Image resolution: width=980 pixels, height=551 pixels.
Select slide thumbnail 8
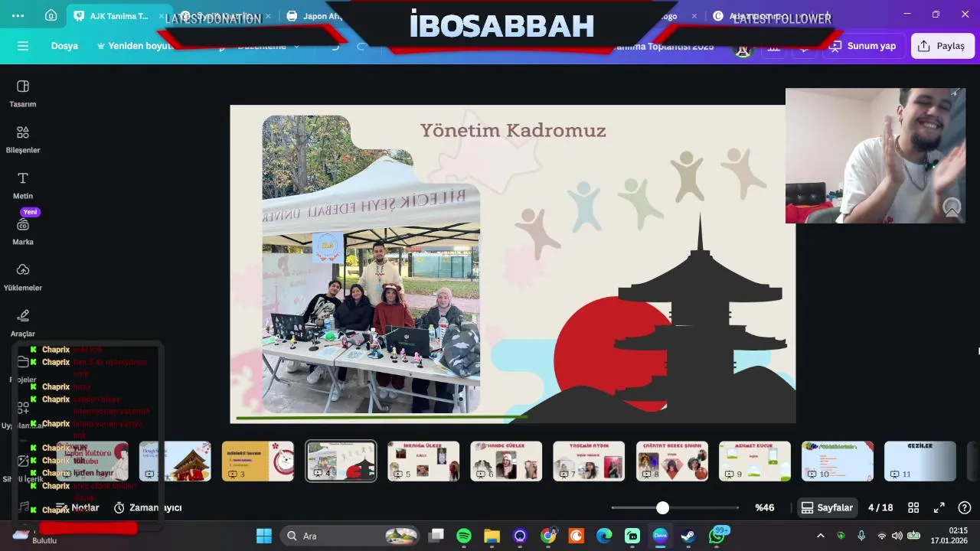click(x=672, y=461)
